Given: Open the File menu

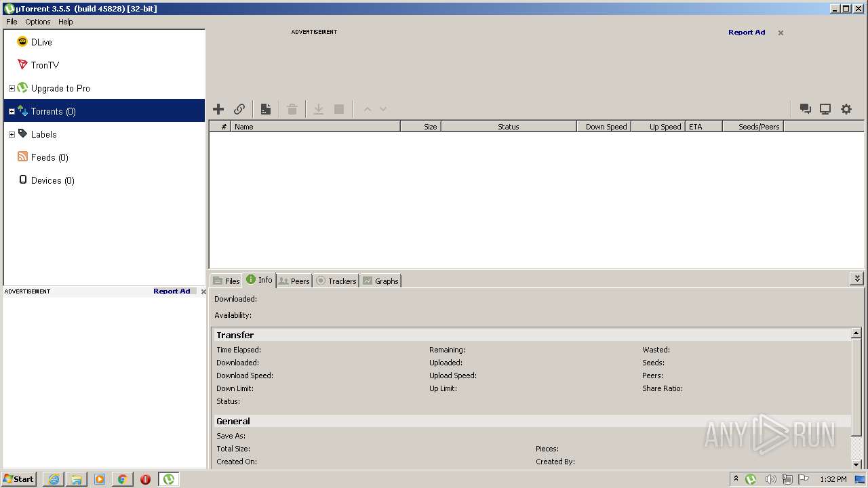Looking at the screenshot, I should 12,22.
